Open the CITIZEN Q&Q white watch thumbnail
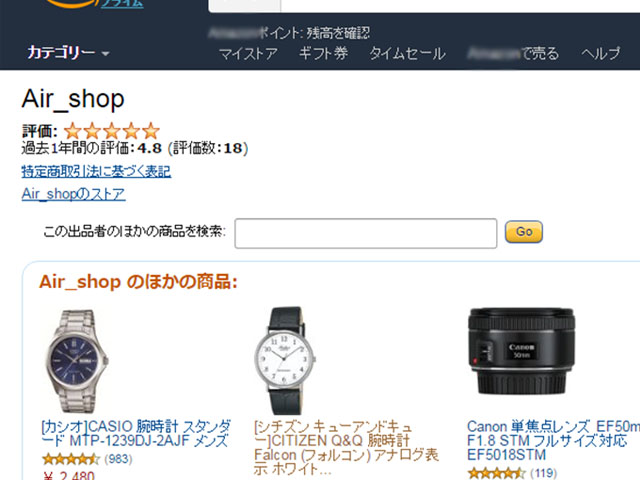Viewport: 640px width, 480px height. coord(285,361)
